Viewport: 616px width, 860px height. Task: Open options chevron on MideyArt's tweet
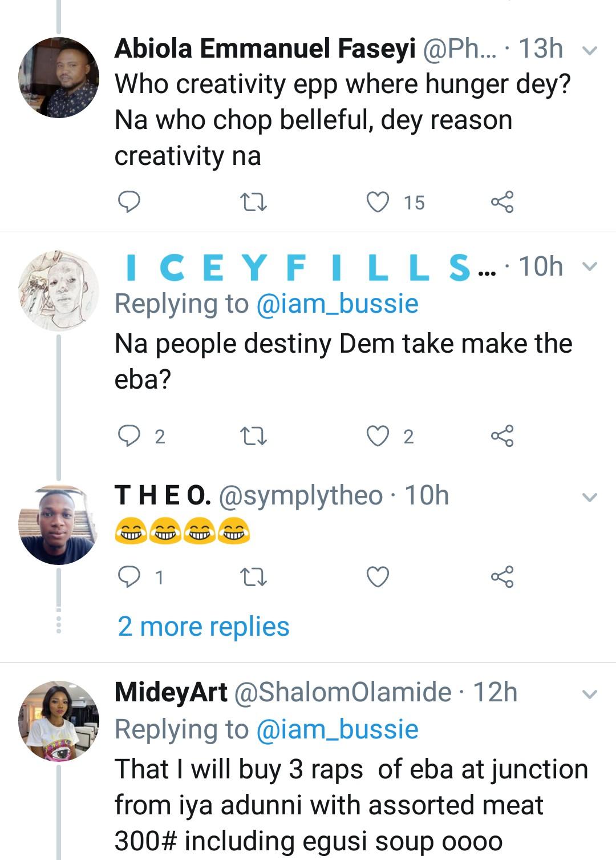click(x=589, y=695)
